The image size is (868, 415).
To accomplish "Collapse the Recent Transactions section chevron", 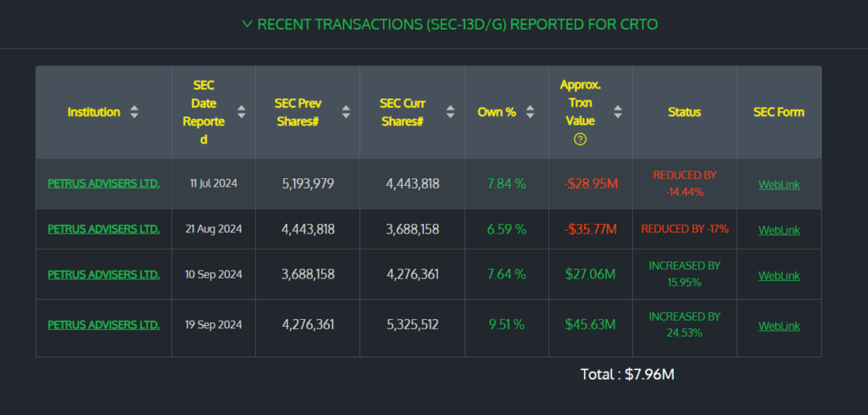I will (247, 24).
